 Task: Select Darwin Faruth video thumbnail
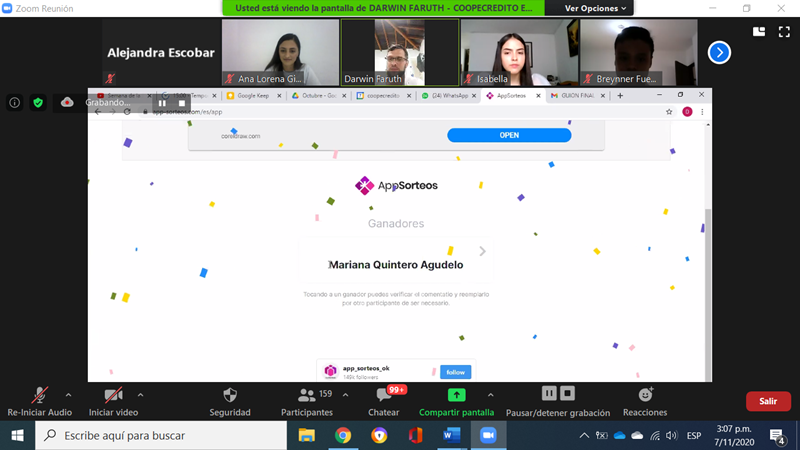coord(399,53)
